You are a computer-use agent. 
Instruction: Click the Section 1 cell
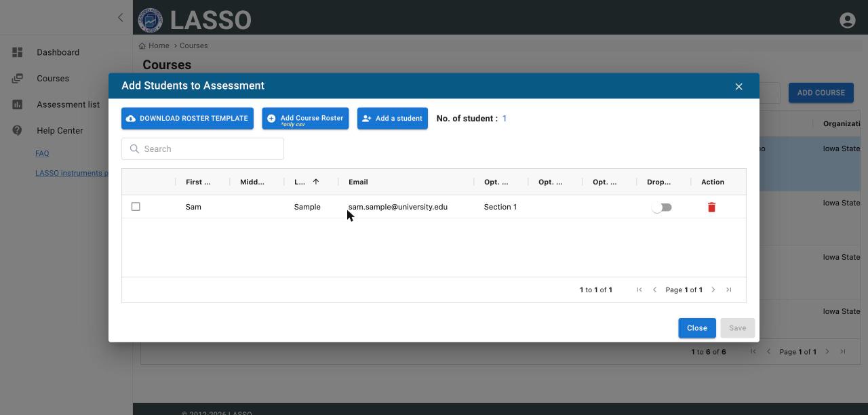[500, 207]
